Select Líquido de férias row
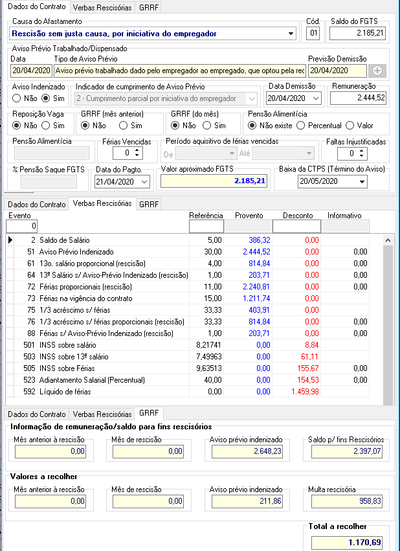Viewport: 400px width, 551px height. (188, 391)
